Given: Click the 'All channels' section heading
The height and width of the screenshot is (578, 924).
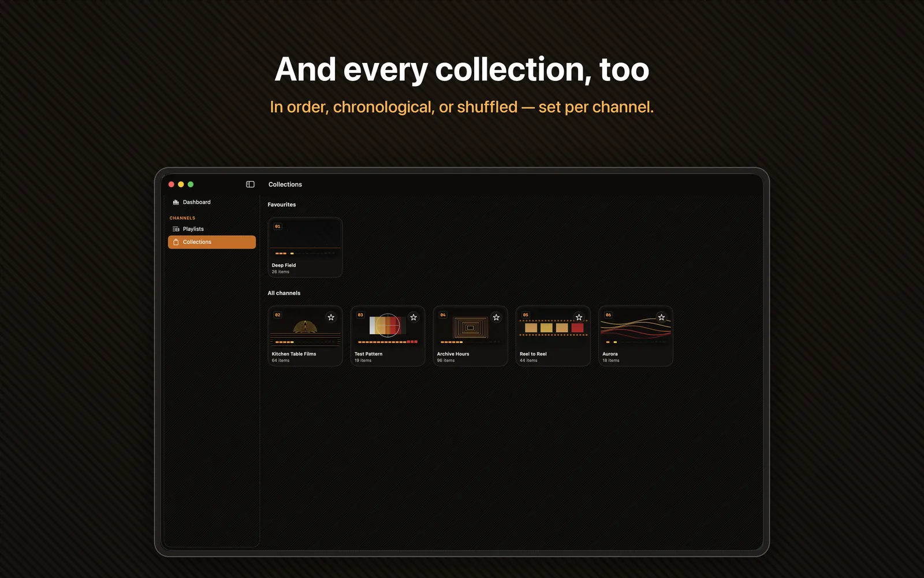Looking at the screenshot, I should point(284,293).
